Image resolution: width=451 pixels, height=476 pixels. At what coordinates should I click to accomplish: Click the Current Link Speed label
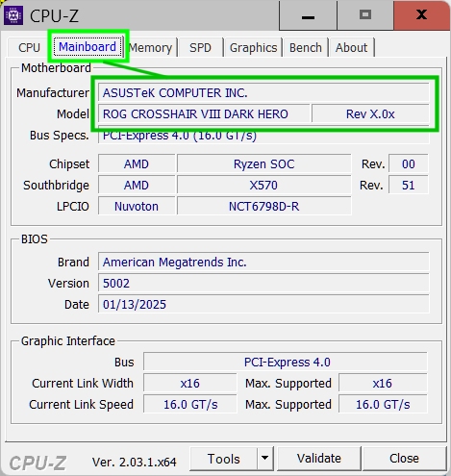[81, 405]
